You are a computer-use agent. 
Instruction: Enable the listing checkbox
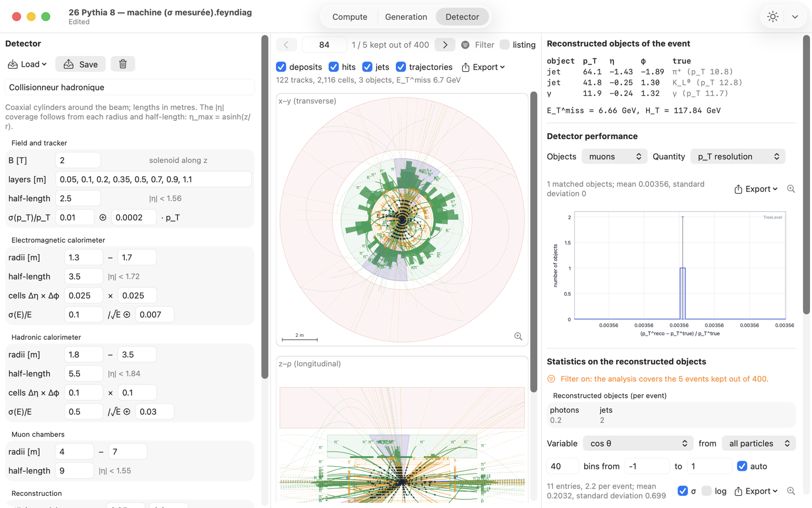tap(504, 45)
